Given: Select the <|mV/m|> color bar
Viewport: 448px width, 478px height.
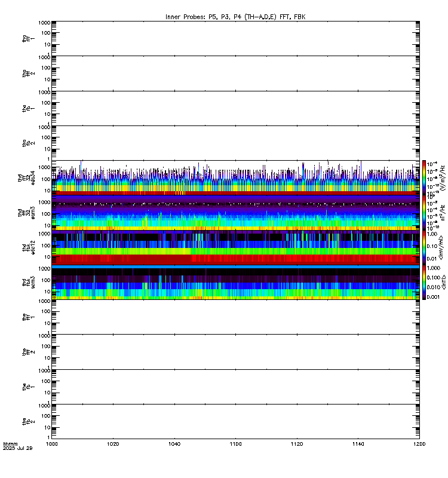Looking at the screenshot, I should pos(424,247).
